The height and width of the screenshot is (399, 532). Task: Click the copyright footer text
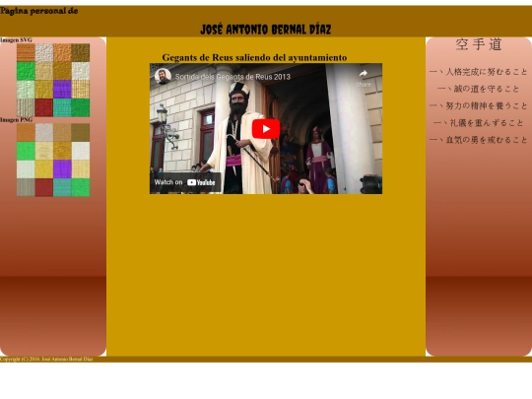(x=46, y=359)
